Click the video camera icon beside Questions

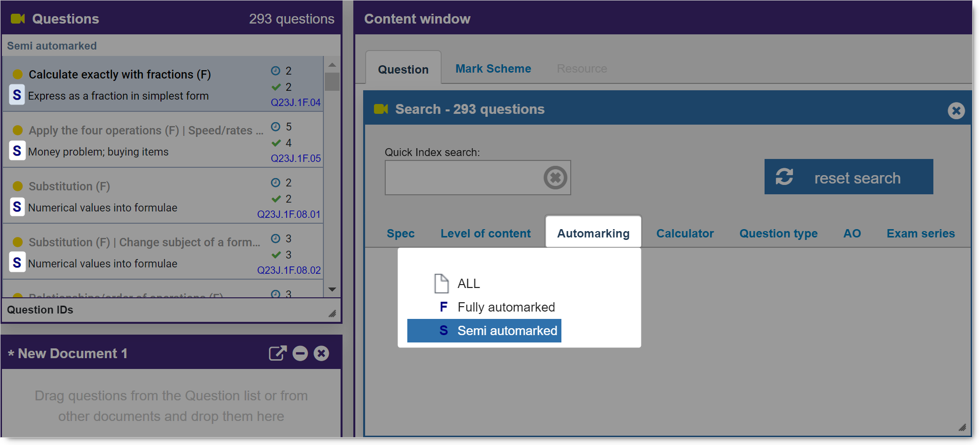pos(18,19)
